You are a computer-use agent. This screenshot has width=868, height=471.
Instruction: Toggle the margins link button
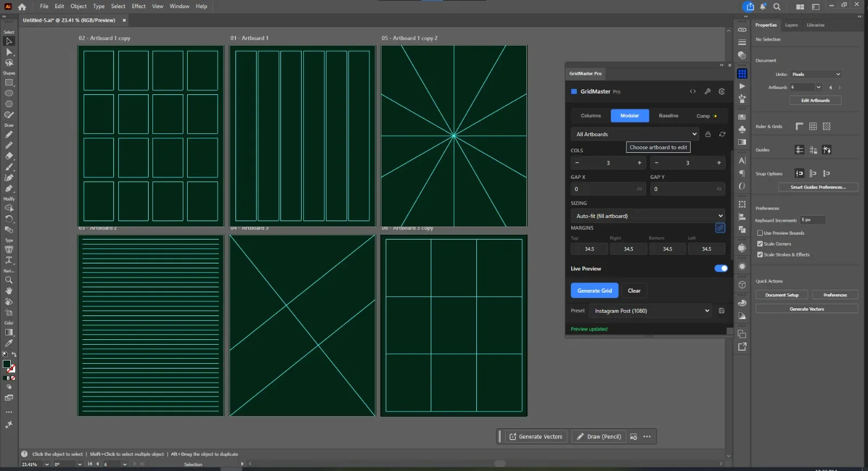720,228
